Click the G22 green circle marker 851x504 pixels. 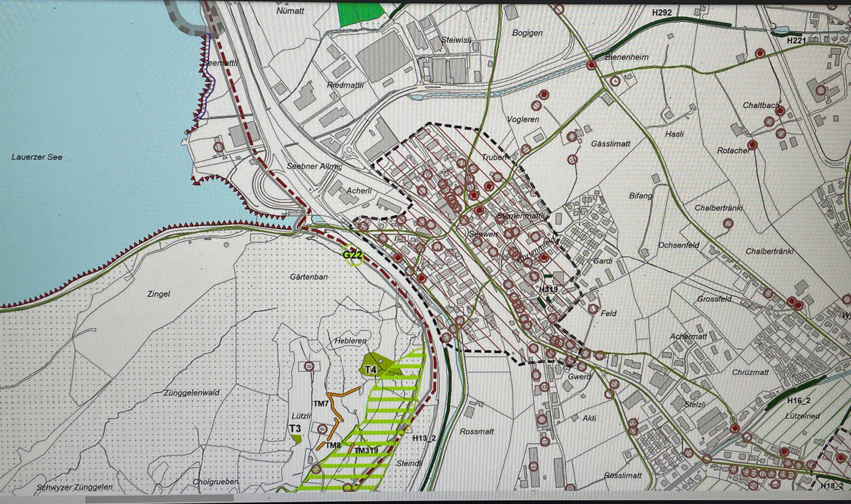(x=353, y=256)
